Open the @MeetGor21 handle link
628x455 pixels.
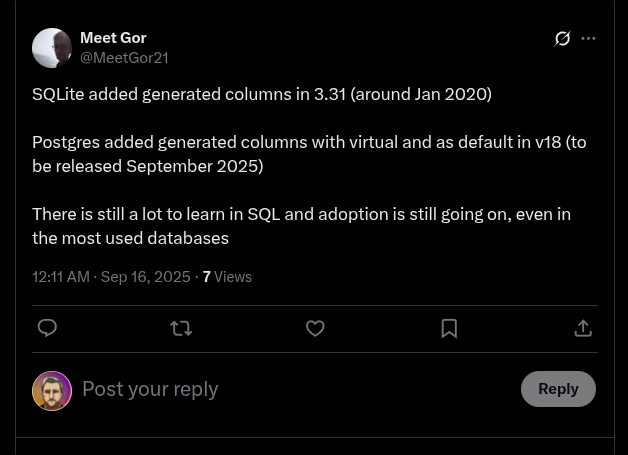click(x=124, y=58)
